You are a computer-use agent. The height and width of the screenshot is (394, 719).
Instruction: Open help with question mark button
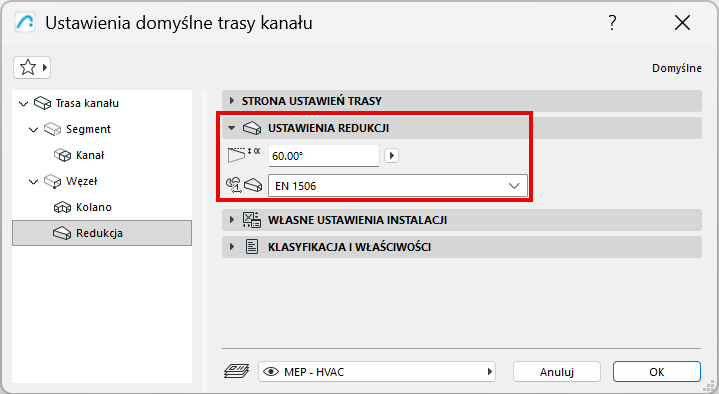click(x=612, y=22)
